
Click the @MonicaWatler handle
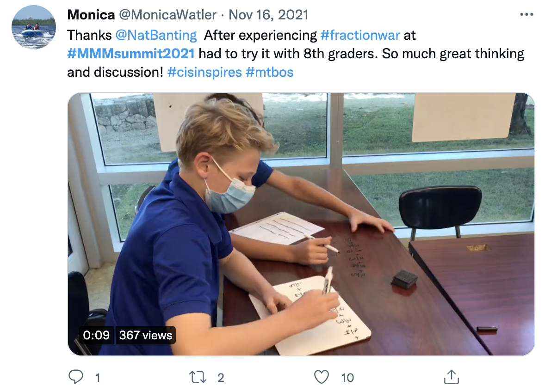pos(168,15)
